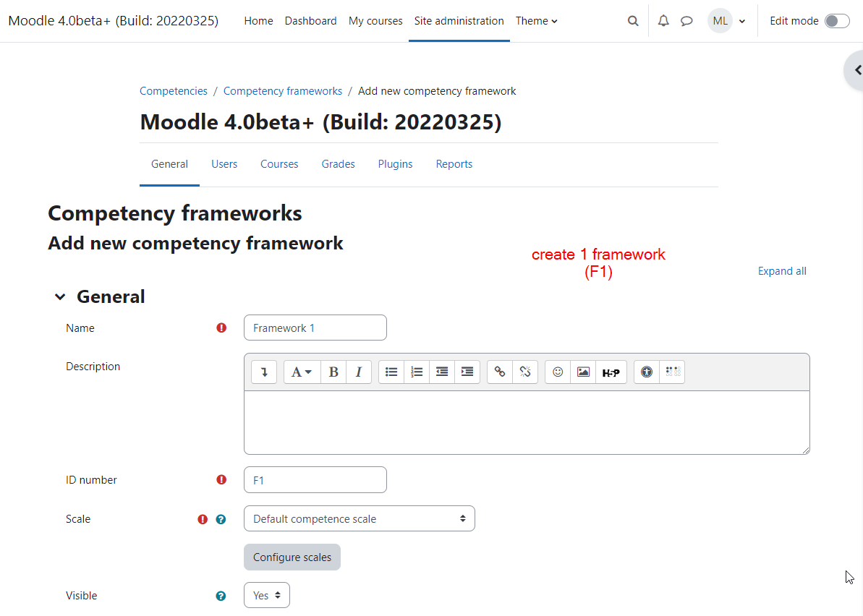The width and height of the screenshot is (863, 616).
Task: Apply bold formatting in description editor
Action: (x=333, y=372)
